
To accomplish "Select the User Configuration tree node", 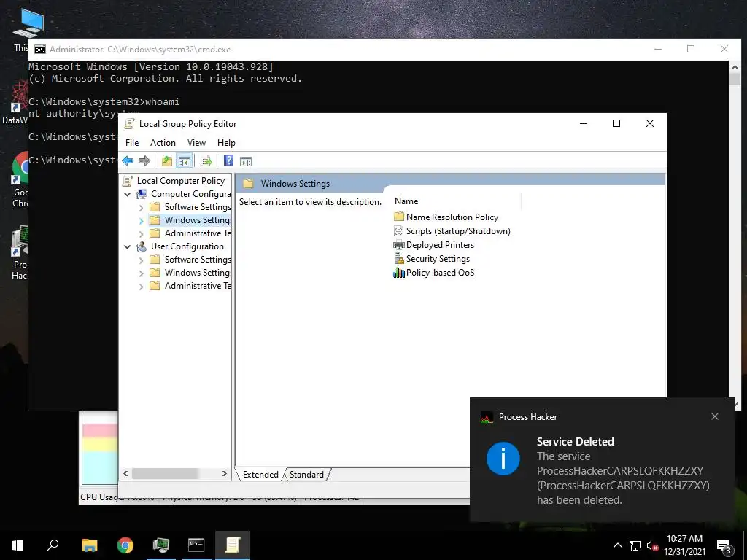I will [180, 246].
